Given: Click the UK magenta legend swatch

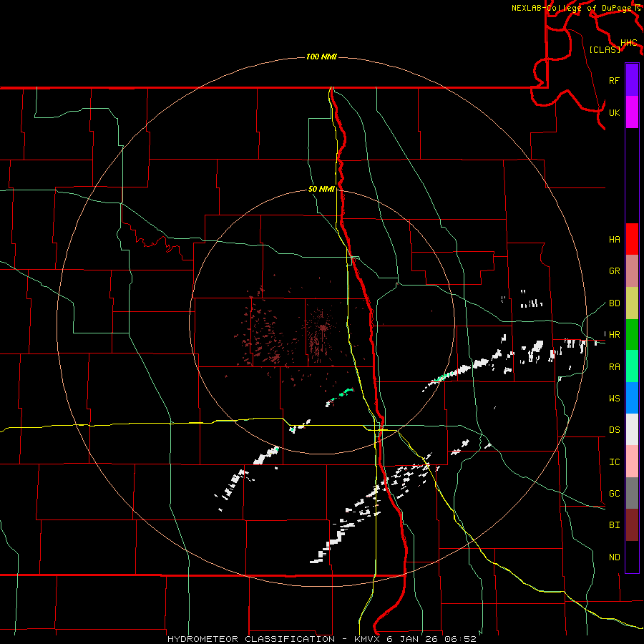Looking at the screenshot, I should [x=632, y=112].
